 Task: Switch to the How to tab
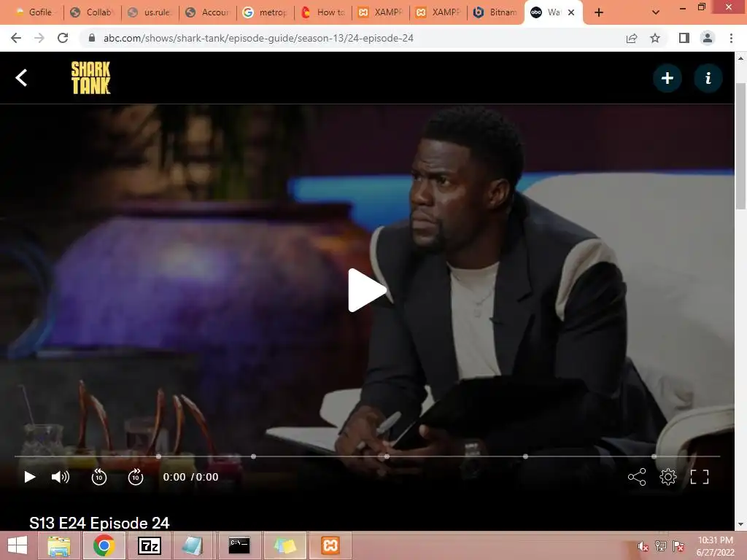point(323,12)
